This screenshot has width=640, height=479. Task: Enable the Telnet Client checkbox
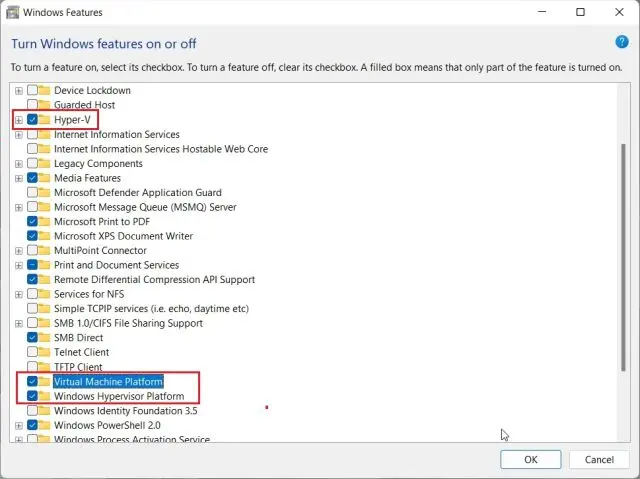(x=33, y=352)
